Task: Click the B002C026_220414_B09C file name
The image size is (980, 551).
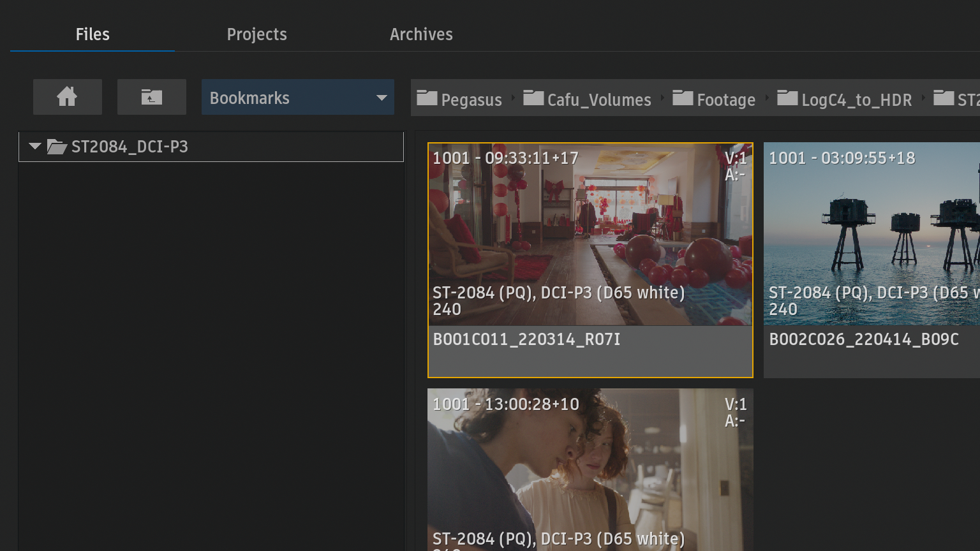Action: (x=864, y=339)
